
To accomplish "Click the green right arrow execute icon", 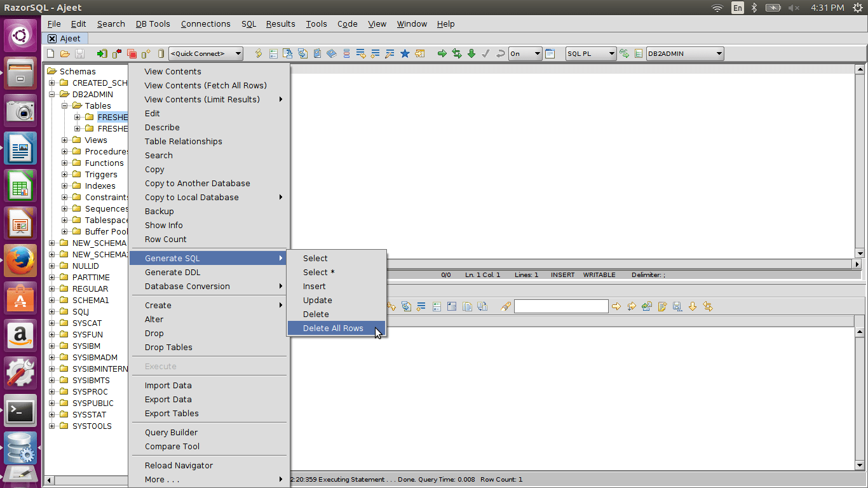I will click(442, 54).
